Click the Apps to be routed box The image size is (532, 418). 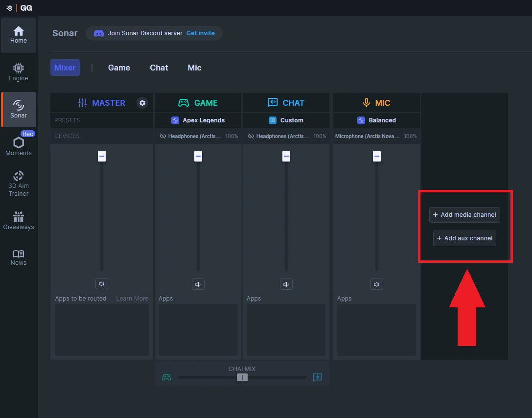pyautogui.click(x=102, y=330)
